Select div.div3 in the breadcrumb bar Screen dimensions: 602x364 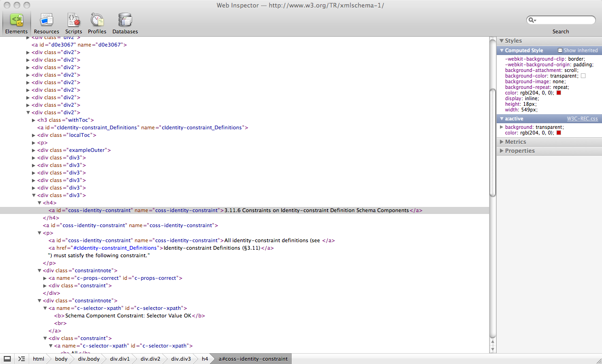point(181,359)
